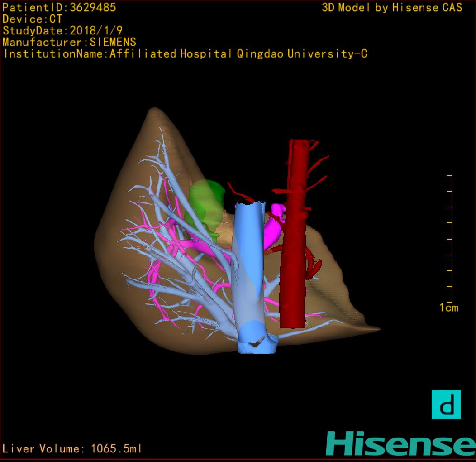Viewport: 476px width, 462px height.
Task: Click the PatientID:3629485 text
Action: click(x=59, y=7)
